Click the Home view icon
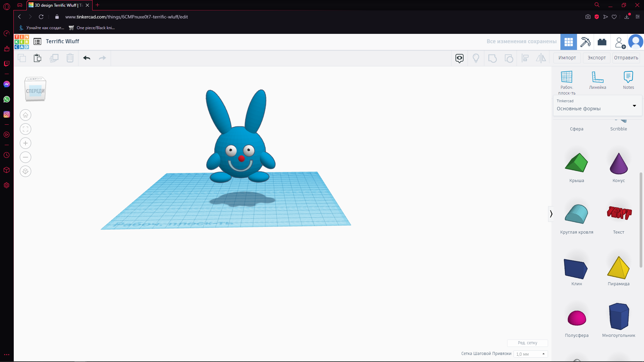The width and height of the screenshot is (644, 362). click(25, 115)
